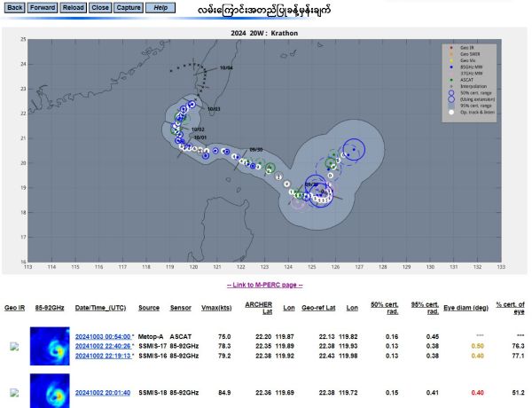Open the microwave thumbnail for SSMIS-18 row
Image resolution: width=532 pixels, height=408 pixels.
point(50,391)
